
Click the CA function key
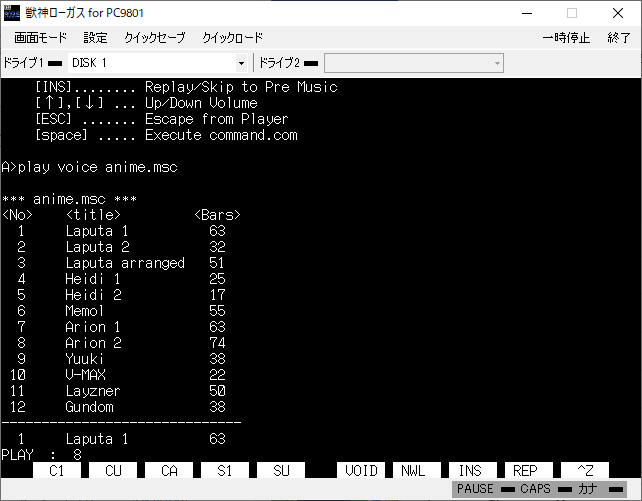coord(169,470)
